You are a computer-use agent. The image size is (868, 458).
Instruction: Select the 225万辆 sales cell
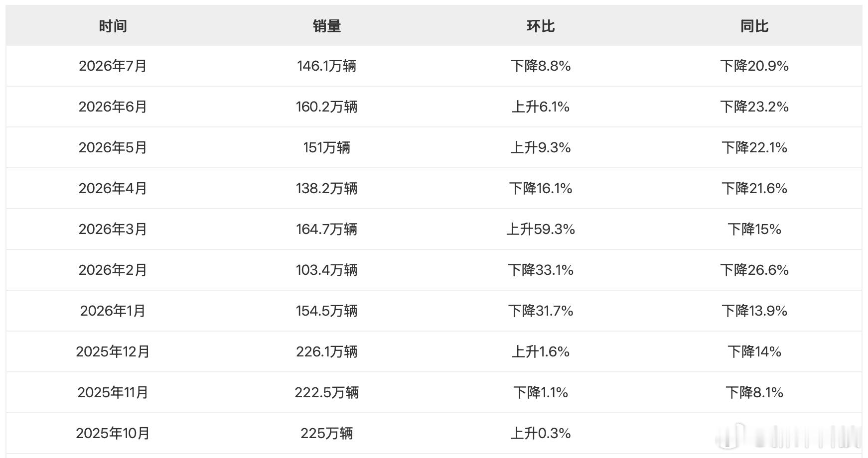click(x=326, y=433)
